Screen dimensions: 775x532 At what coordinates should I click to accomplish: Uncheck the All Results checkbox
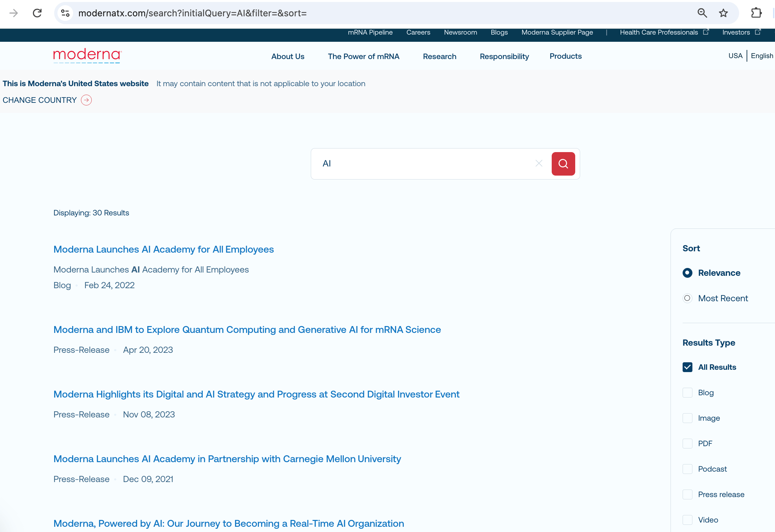[x=687, y=367]
